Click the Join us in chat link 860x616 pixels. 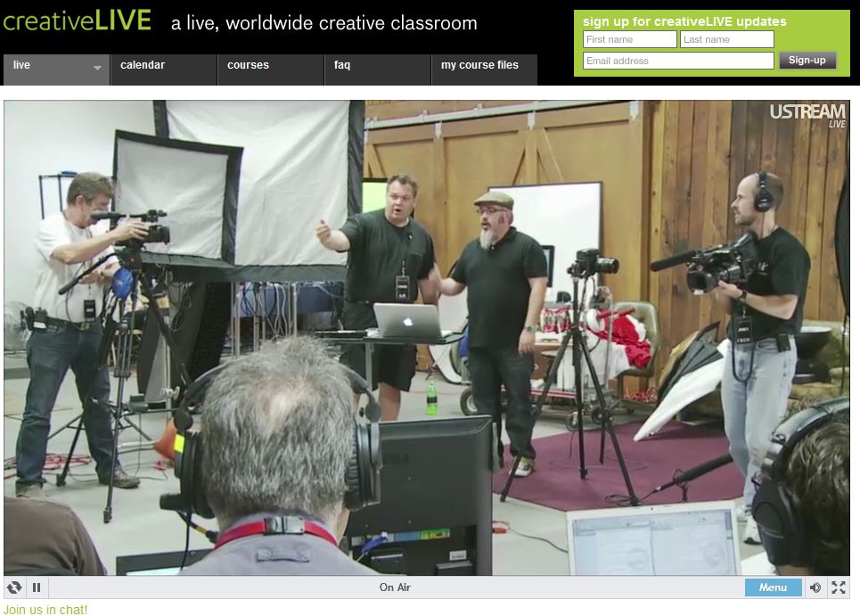point(45,610)
